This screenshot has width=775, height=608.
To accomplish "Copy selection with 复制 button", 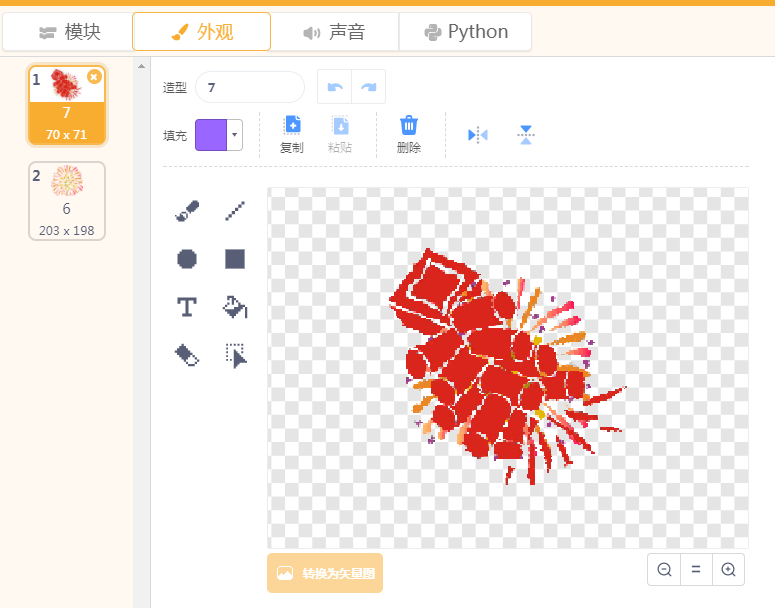I will 292,134.
